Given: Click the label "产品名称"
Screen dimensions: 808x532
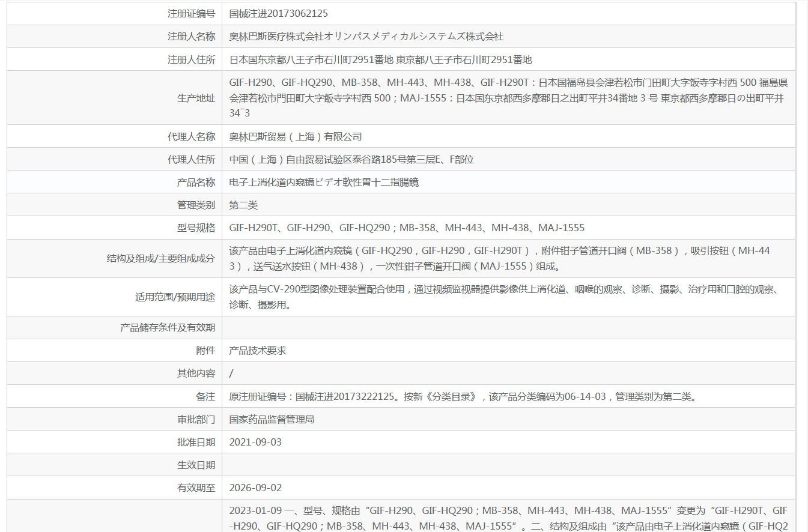Looking at the screenshot, I should click(x=196, y=182).
